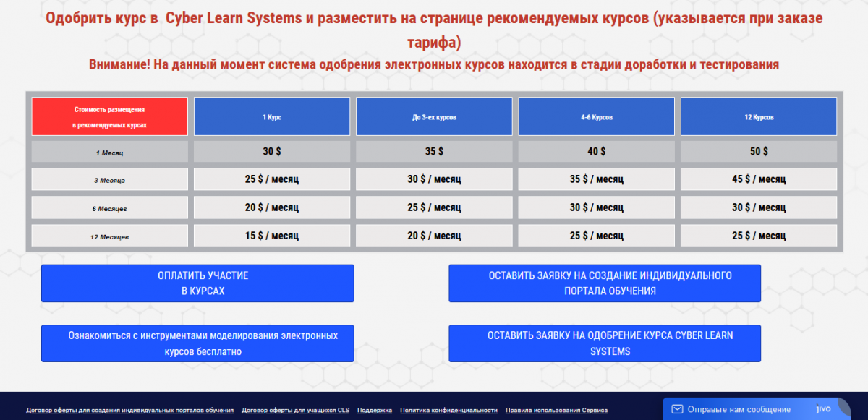868x420 pixels.
Task: Click 20 $ / месяц in the 6 Месяцев row
Action: pyautogui.click(x=272, y=208)
